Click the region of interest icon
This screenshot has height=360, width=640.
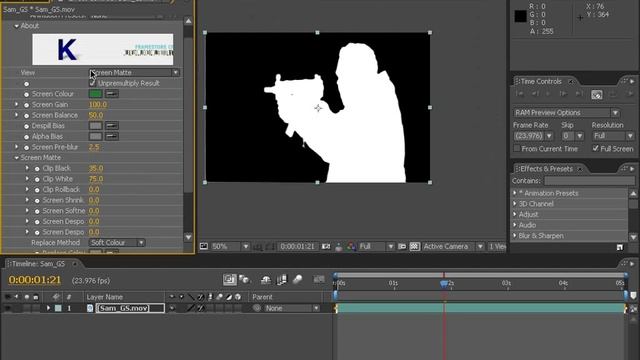pyautogui.click(x=402, y=247)
